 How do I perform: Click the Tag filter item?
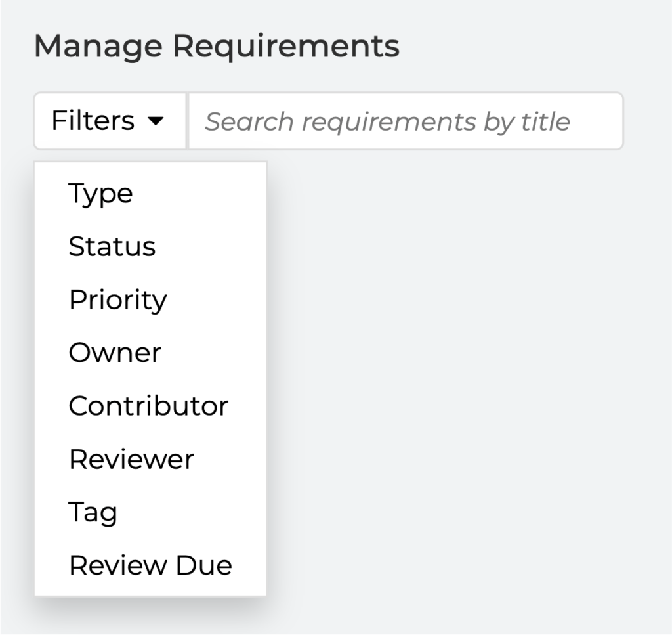(x=150, y=512)
